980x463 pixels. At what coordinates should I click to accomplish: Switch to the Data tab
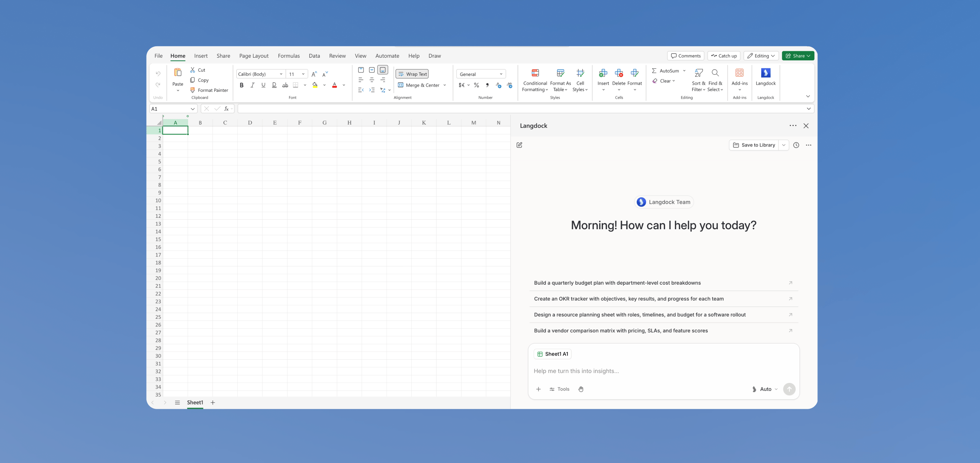point(314,56)
